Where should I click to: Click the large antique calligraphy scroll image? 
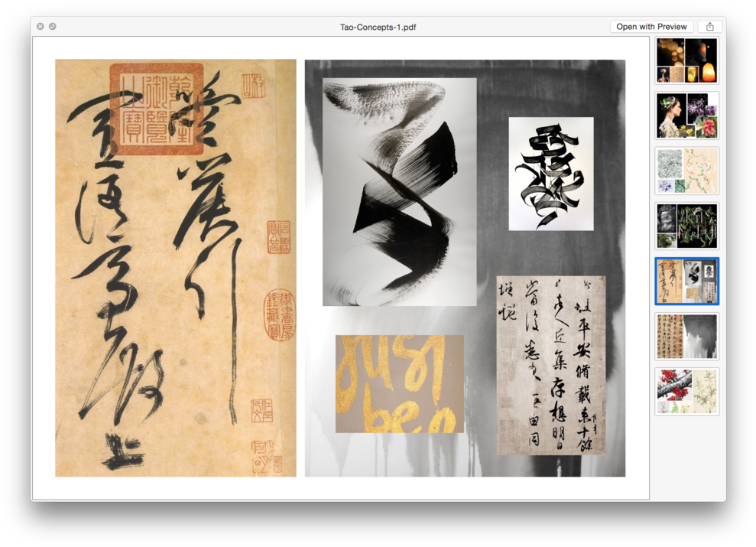click(x=176, y=268)
